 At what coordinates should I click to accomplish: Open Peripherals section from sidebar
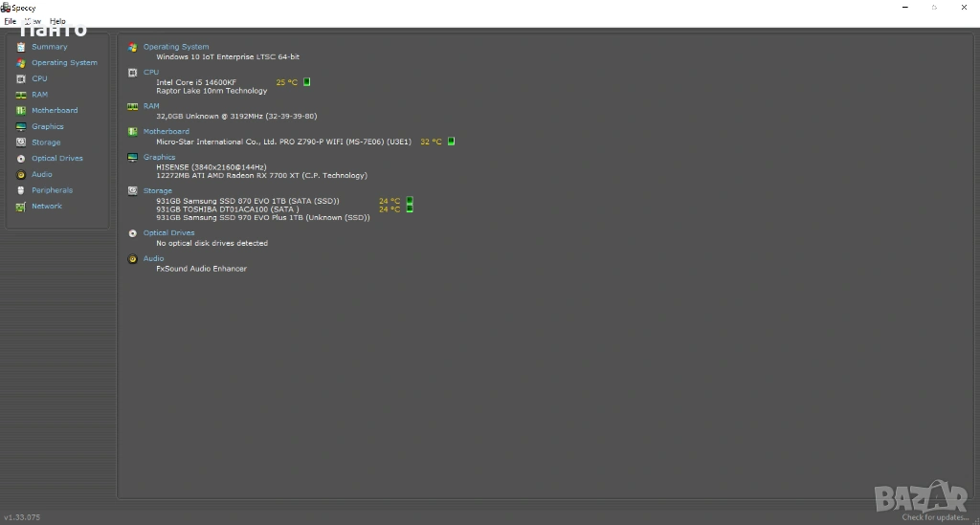point(52,189)
